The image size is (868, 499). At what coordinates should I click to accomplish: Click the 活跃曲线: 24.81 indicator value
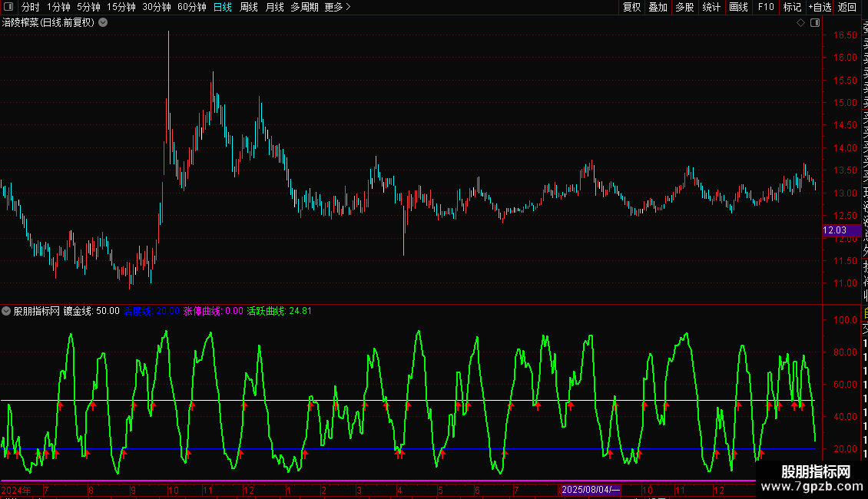279,311
